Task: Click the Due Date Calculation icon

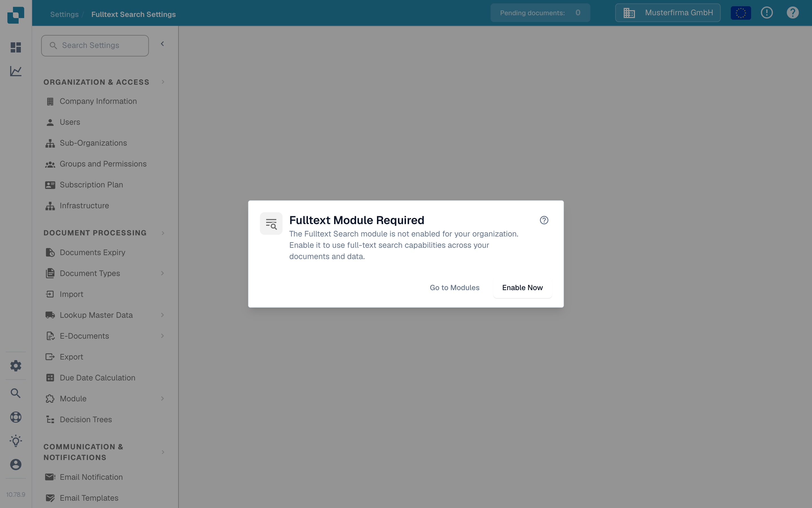Action: 50,378
